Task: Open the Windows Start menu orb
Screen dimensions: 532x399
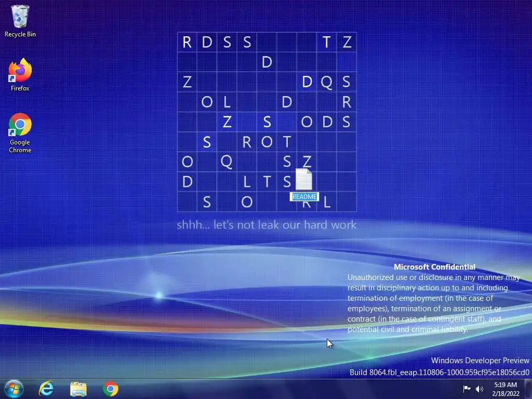Action: pyautogui.click(x=14, y=389)
